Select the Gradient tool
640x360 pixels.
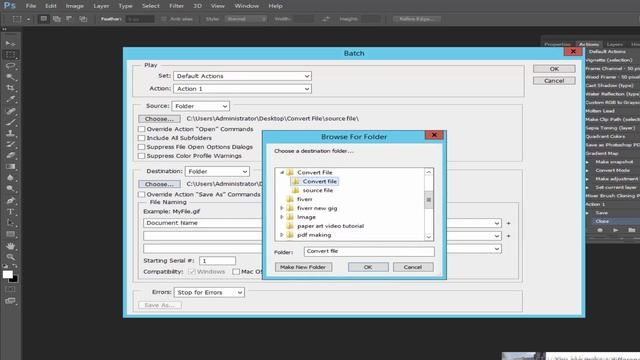point(10,167)
